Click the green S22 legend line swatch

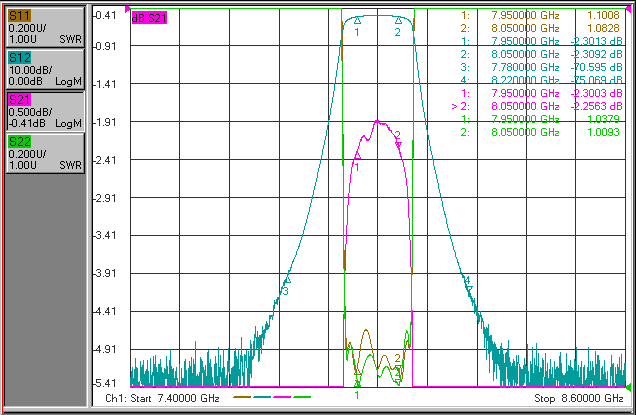302,397
